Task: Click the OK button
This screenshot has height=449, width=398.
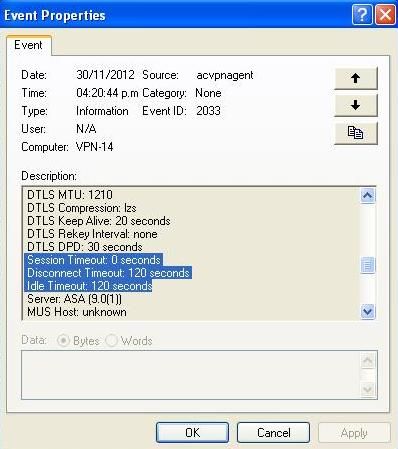Action: (x=192, y=433)
